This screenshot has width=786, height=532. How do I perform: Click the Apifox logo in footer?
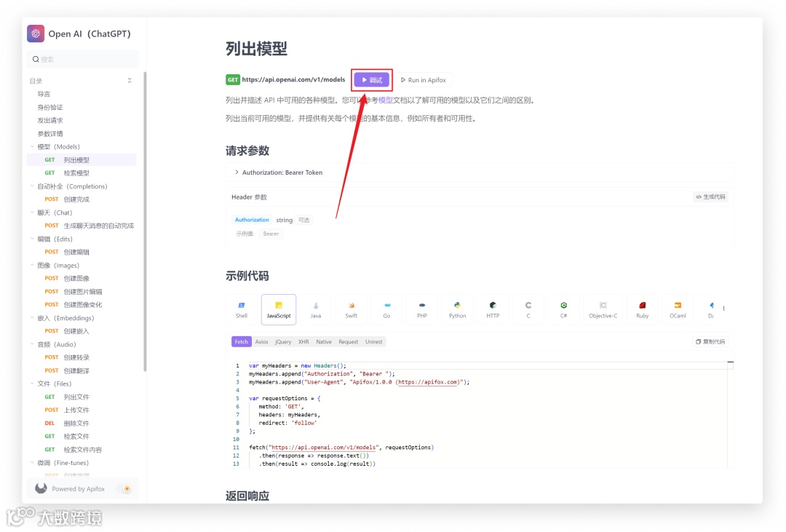pos(41,488)
